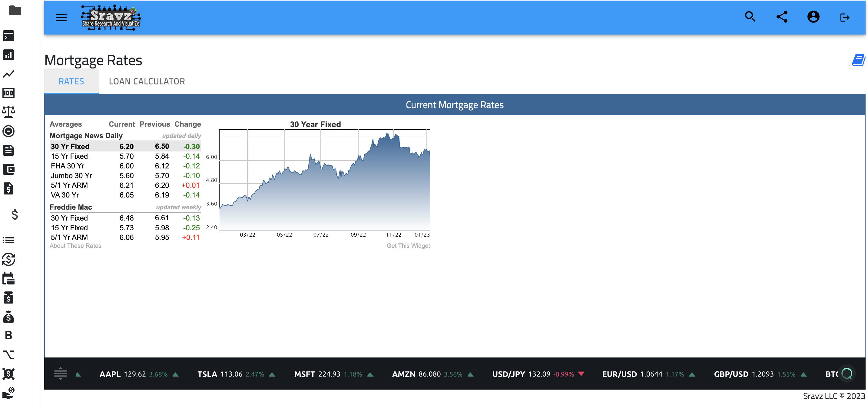
Task: Click the Current Mortgage Rates banner
Action: [455, 105]
